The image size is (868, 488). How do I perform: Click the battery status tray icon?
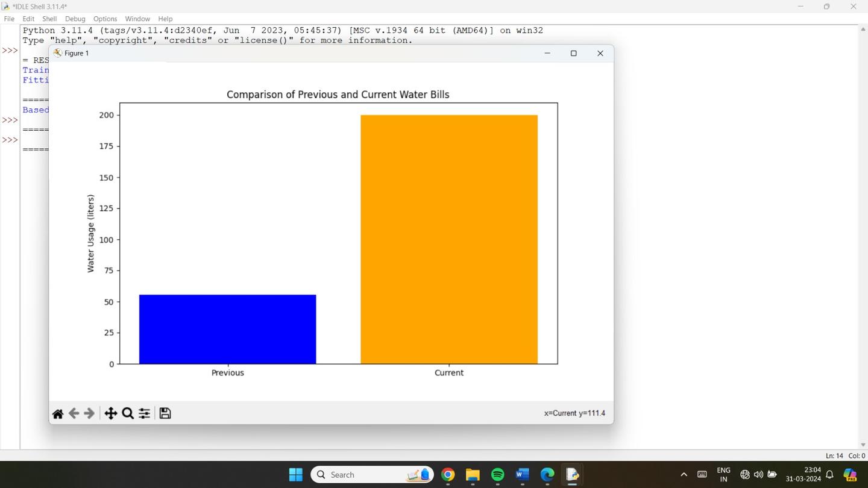tap(772, 475)
